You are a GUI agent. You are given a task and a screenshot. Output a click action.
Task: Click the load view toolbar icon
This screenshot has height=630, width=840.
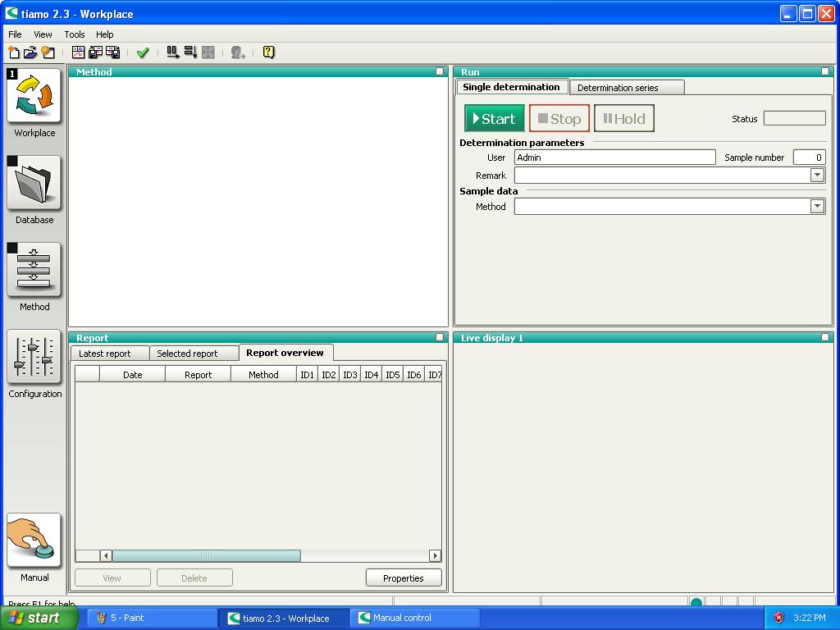[x=95, y=52]
